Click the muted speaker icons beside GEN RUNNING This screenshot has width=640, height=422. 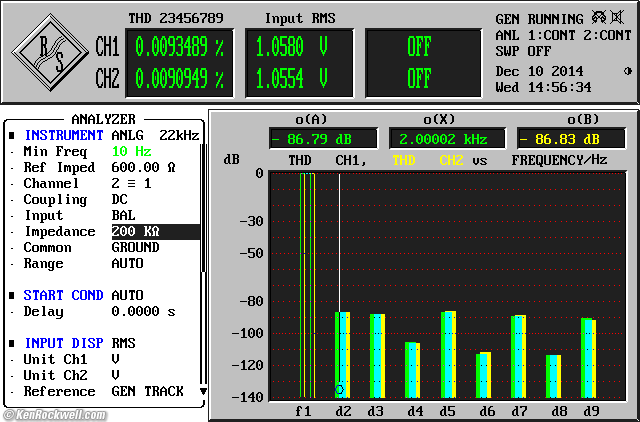(x=611, y=18)
